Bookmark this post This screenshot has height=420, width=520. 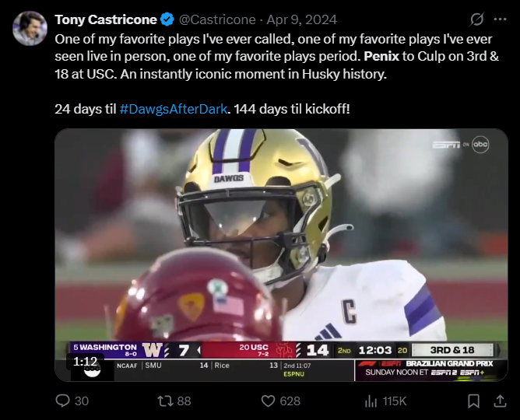(473, 401)
